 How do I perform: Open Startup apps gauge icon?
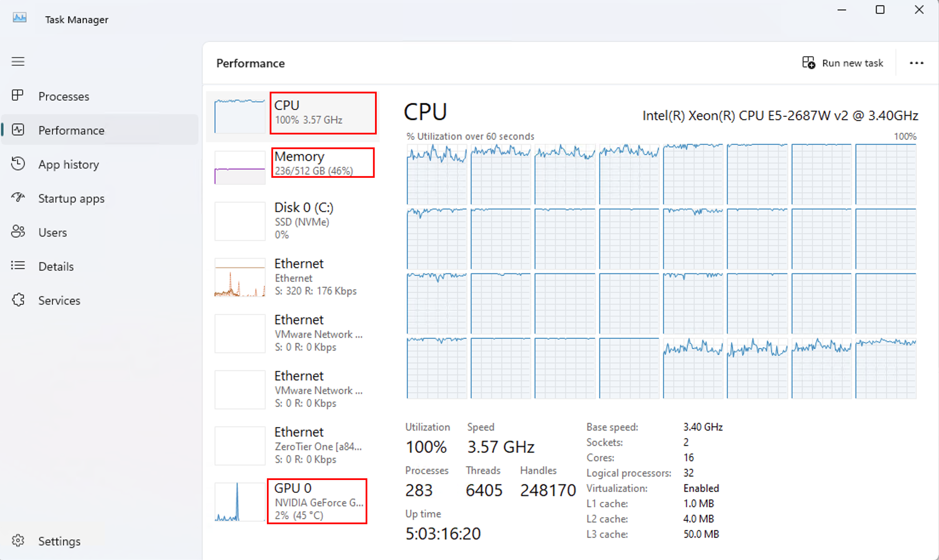[18, 197]
